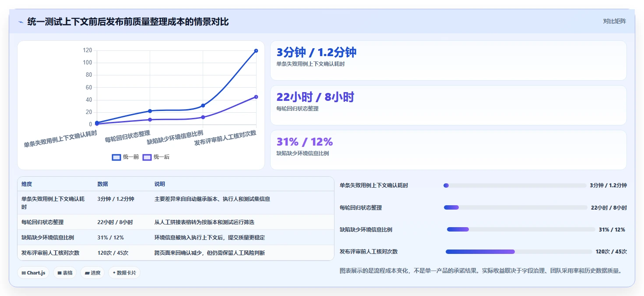Click the 3分钟 / 1.2分钟 card value
The width and height of the screenshot is (644, 296).
(x=317, y=52)
